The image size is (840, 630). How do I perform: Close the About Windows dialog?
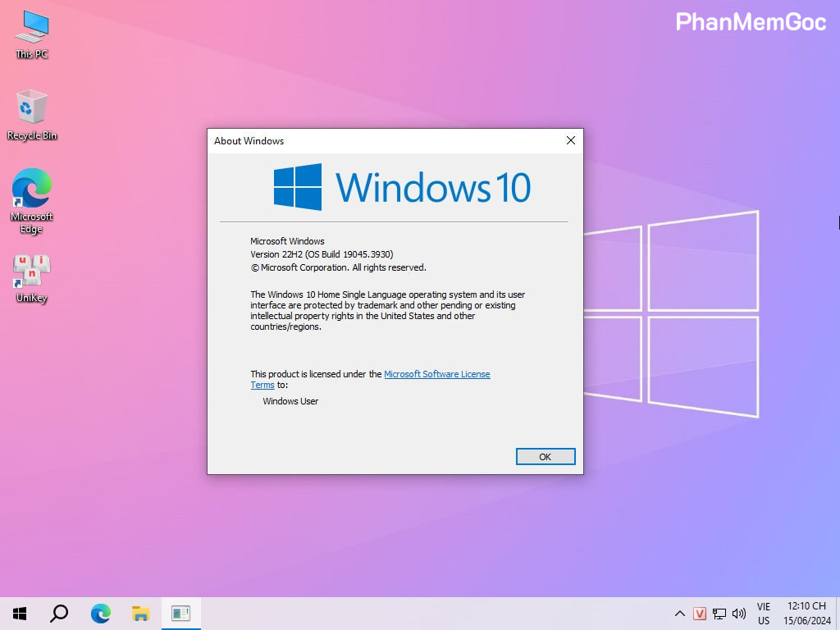(x=571, y=140)
